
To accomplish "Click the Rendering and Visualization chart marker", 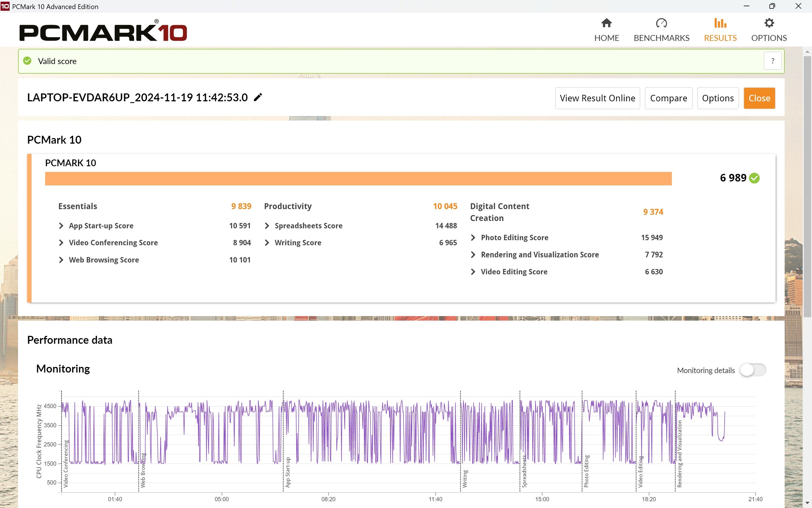I will (679, 454).
